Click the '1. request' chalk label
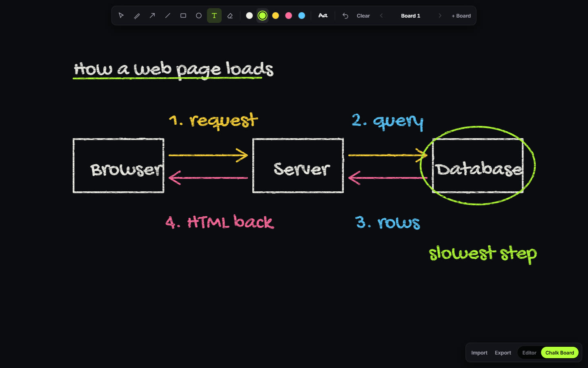Image resolution: width=588 pixels, height=368 pixels. (214, 121)
